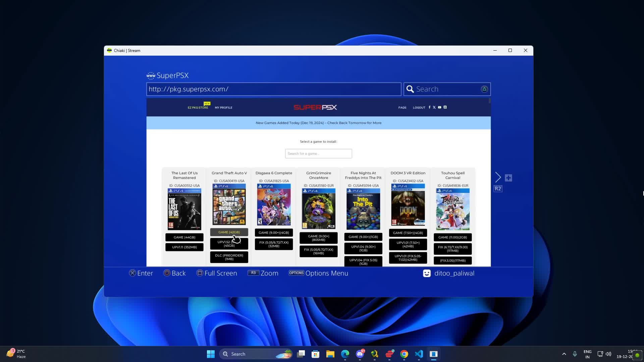Screen dimensions: 644x362
Task: Click the new games announcement banner
Action: coord(319,123)
